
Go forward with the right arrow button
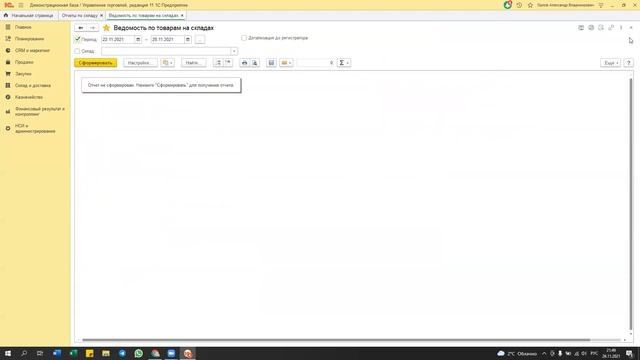click(x=93, y=28)
